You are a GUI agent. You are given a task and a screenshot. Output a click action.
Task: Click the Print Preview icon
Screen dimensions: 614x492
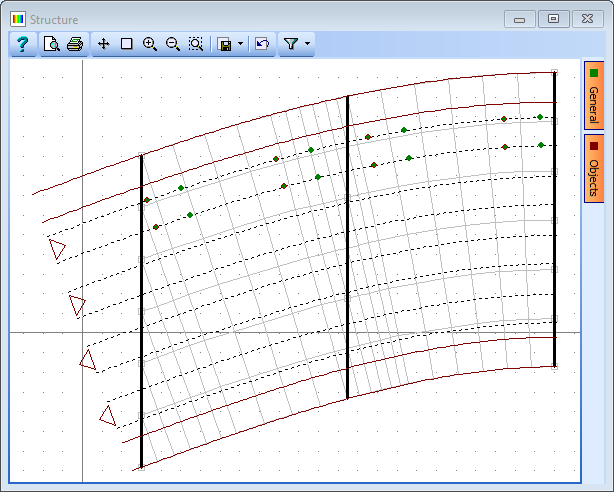click(51, 44)
